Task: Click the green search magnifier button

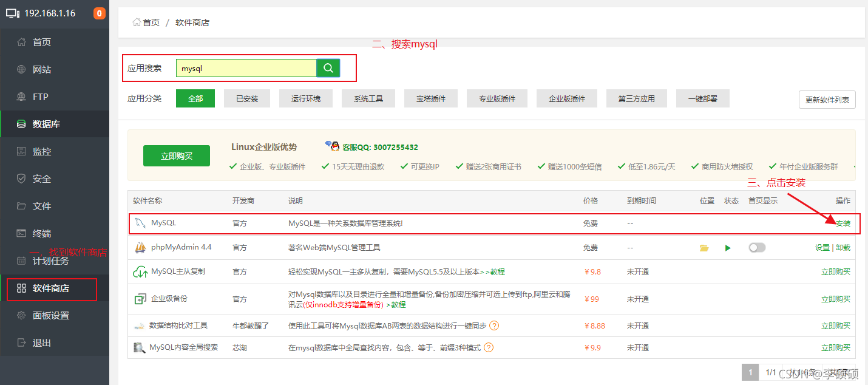Action: click(x=328, y=69)
